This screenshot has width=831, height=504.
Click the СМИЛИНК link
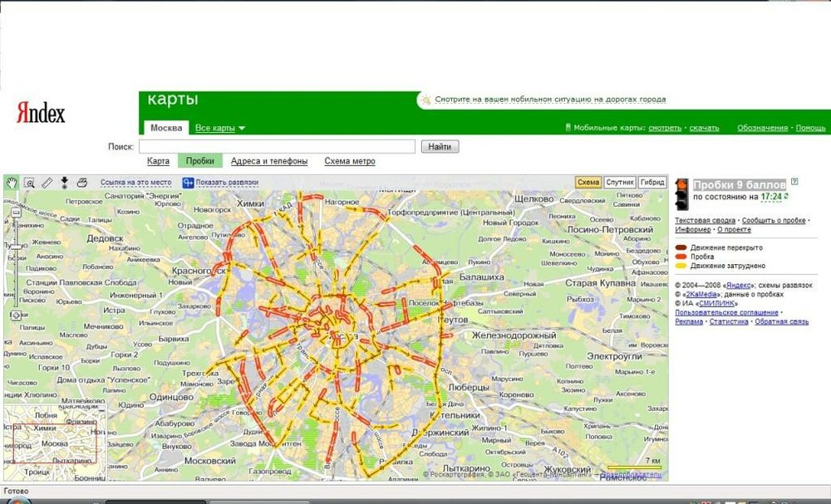(716, 303)
